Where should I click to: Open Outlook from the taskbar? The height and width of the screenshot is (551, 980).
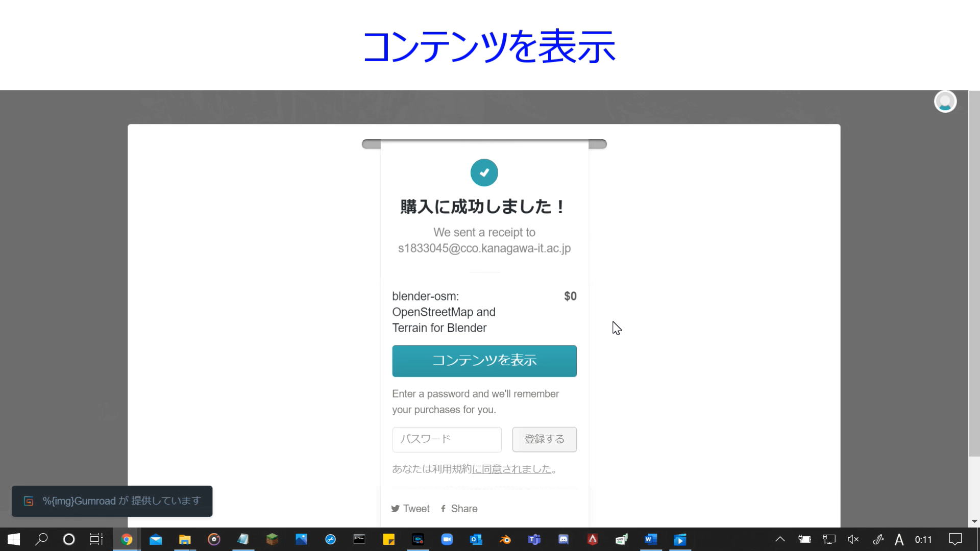coord(476,539)
